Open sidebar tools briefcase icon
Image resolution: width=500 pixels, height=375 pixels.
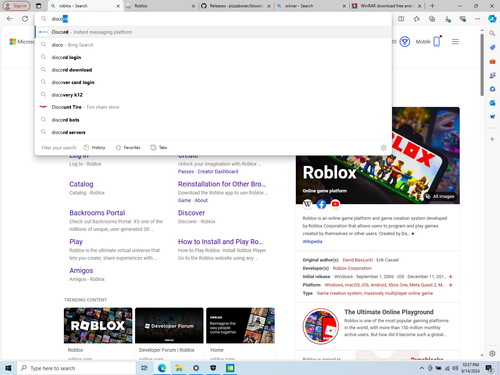click(x=492, y=61)
